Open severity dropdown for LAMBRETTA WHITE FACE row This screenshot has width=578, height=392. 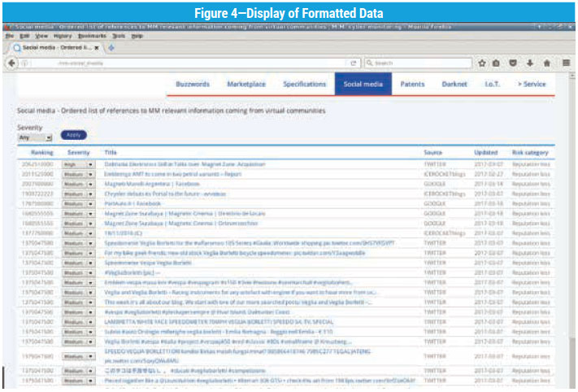point(78,322)
